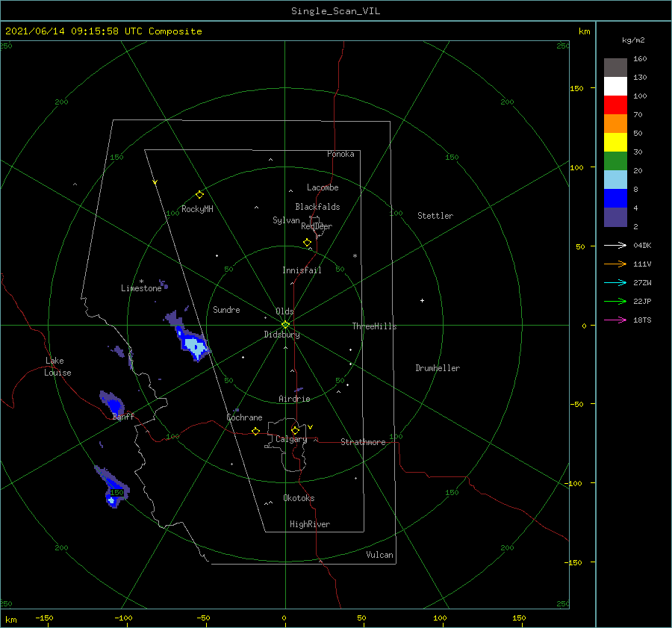Select the purple 2-4 color swatch
This screenshot has width=672, height=628.
(x=615, y=217)
